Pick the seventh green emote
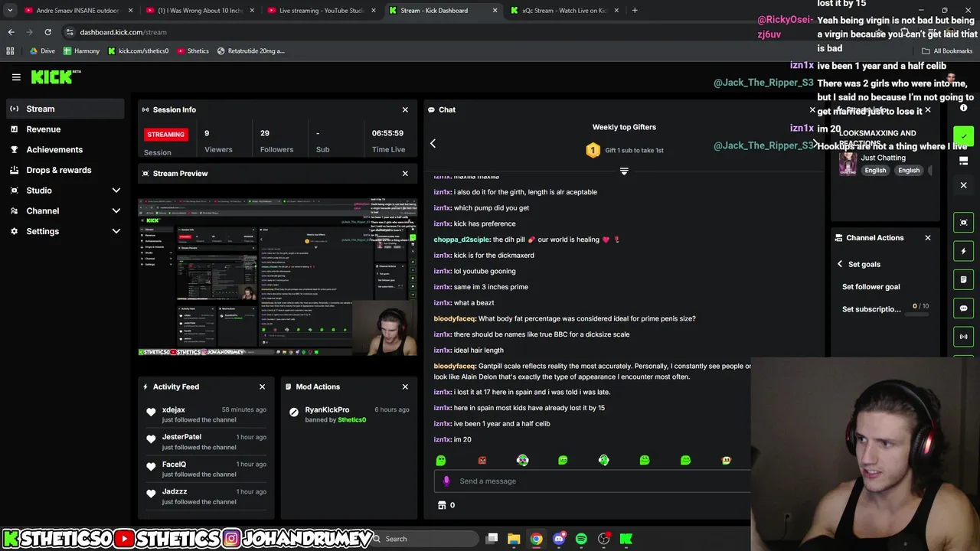980x551 pixels. click(x=685, y=460)
